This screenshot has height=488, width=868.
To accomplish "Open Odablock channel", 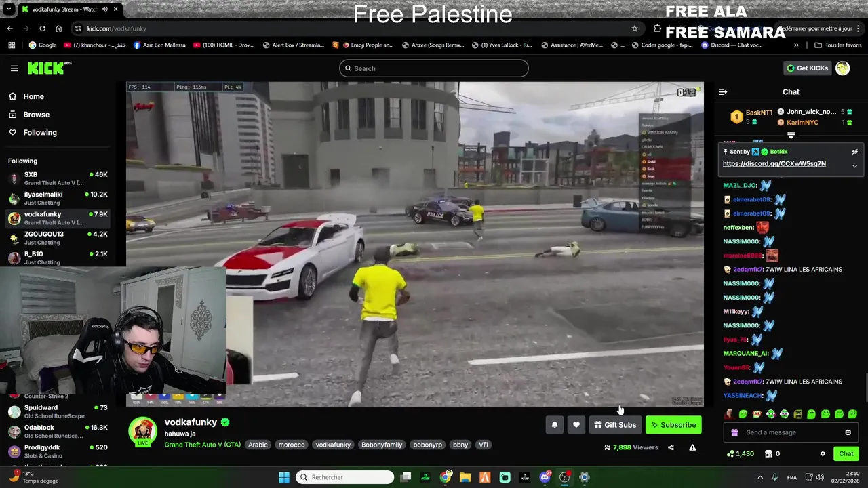I will (58, 431).
